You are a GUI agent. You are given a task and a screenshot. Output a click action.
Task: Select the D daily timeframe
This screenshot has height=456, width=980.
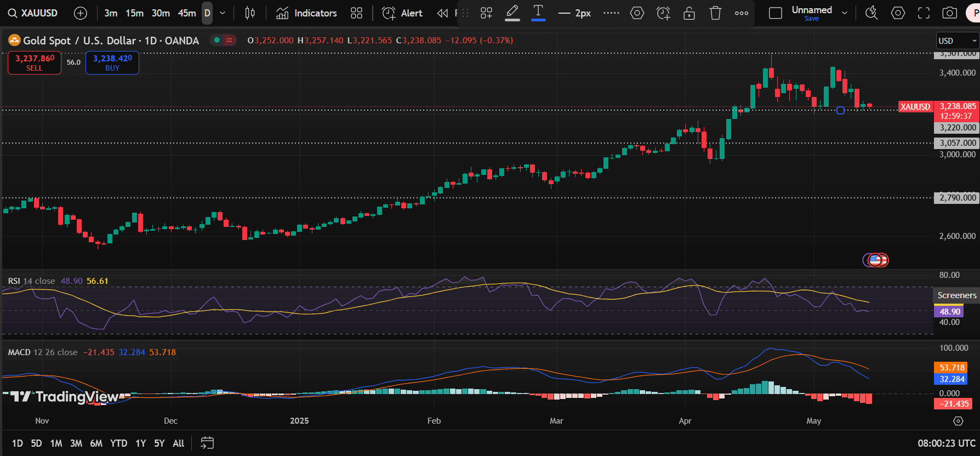click(207, 13)
